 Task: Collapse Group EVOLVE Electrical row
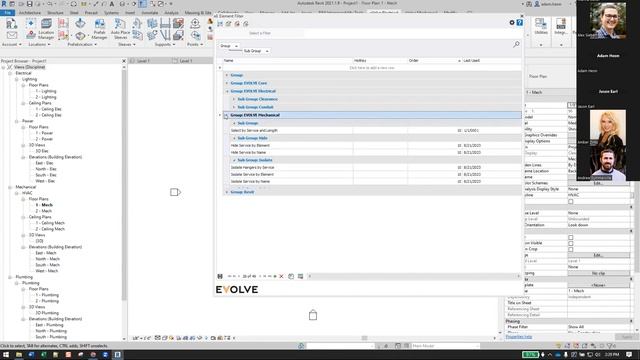227,91
